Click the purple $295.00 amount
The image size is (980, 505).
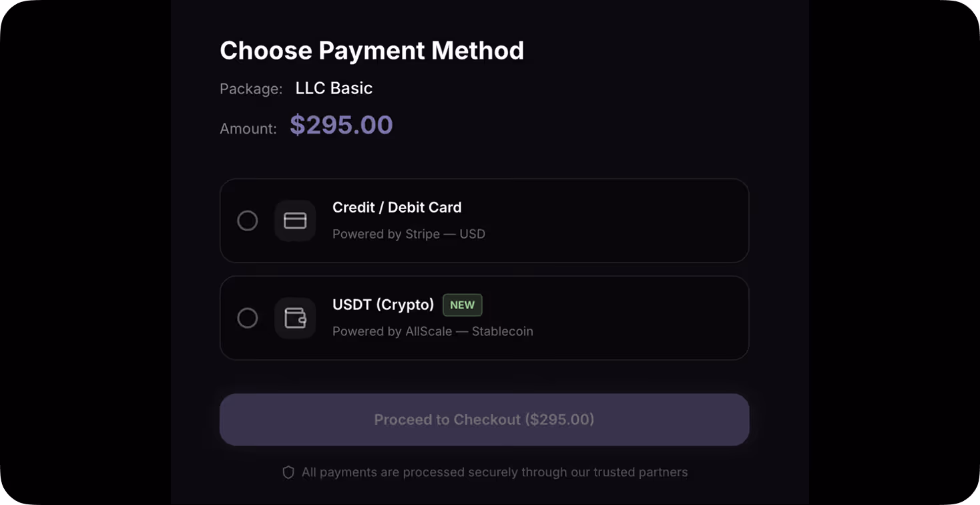click(341, 126)
